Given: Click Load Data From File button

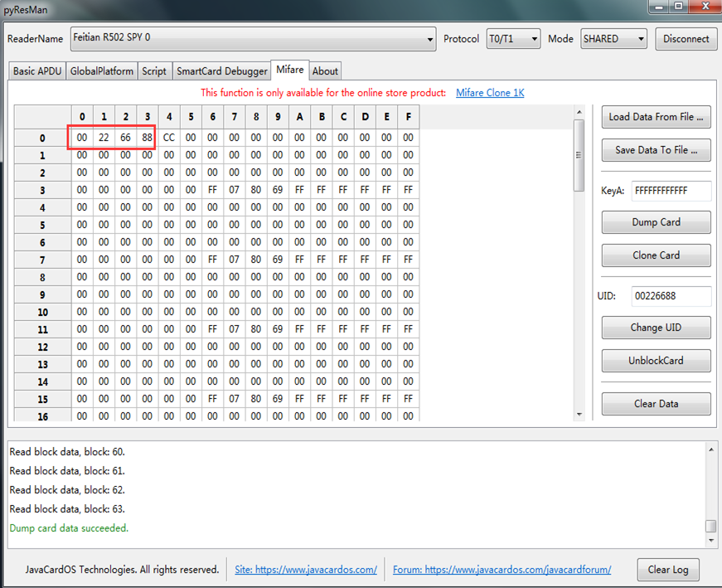Looking at the screenshot, I should tap(656, 117).
